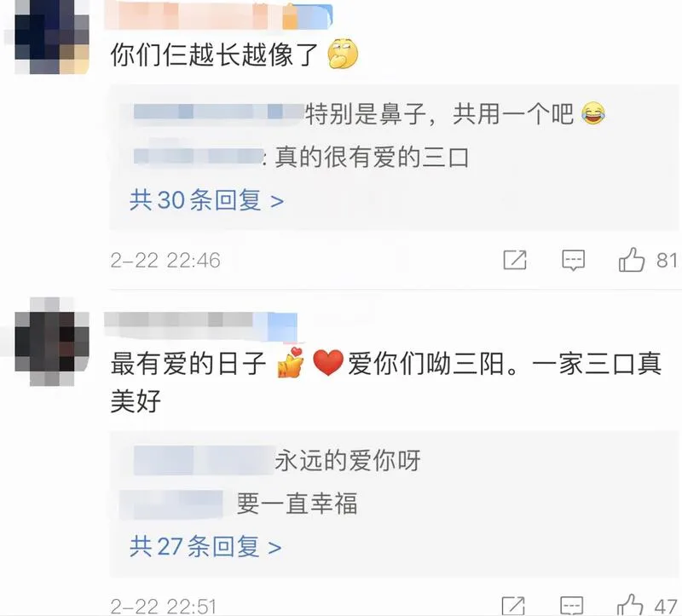
Task: Open username of 永远的爱你呀 reply author
Action: pos(204,460)
